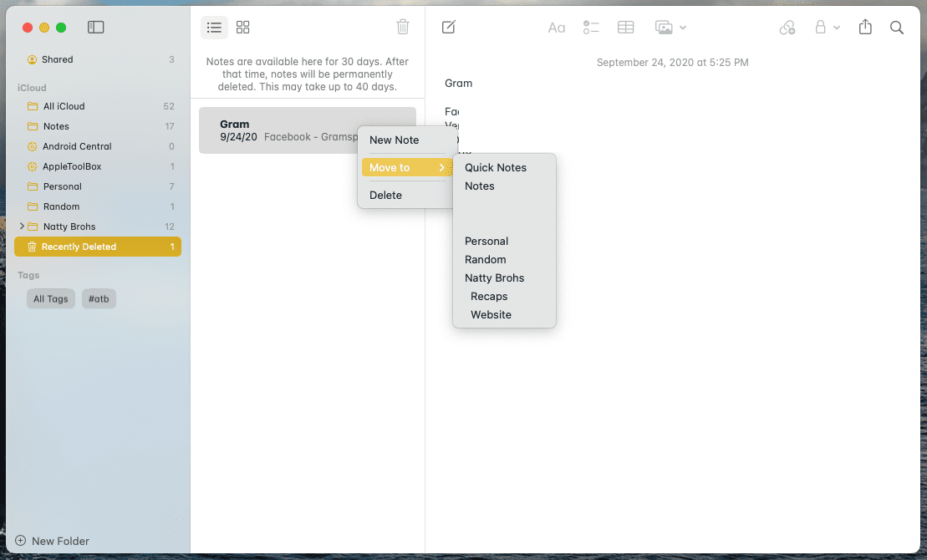Choose Delete in the context menu
The height and width of the screenshot is (560, 927).
coord(385,195)
